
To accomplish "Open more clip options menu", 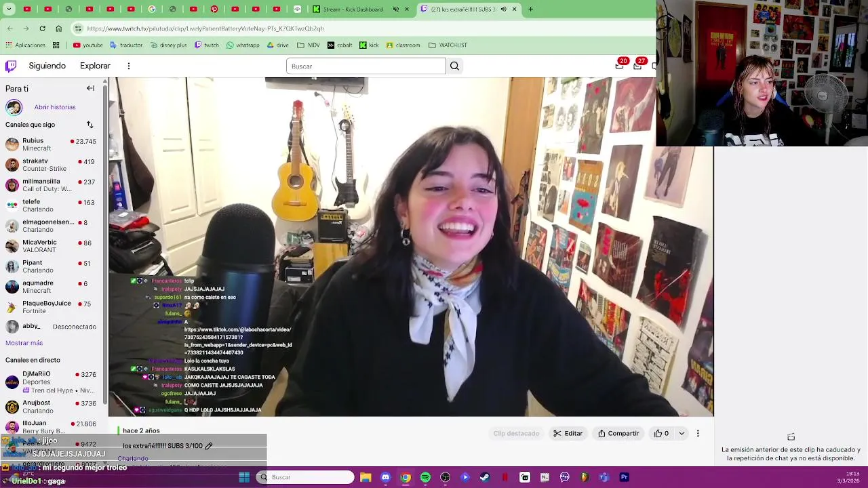I will (698, 434).
